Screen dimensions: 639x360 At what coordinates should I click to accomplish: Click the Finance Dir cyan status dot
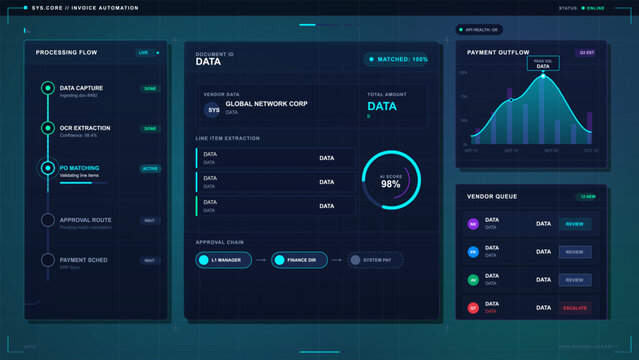pos(280,260)
